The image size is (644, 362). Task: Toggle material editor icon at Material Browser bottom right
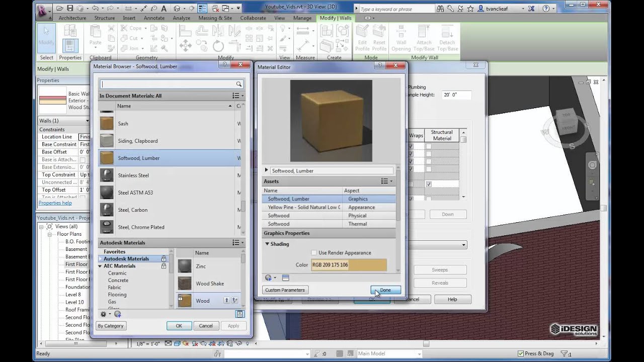click(x=240, y=314)
